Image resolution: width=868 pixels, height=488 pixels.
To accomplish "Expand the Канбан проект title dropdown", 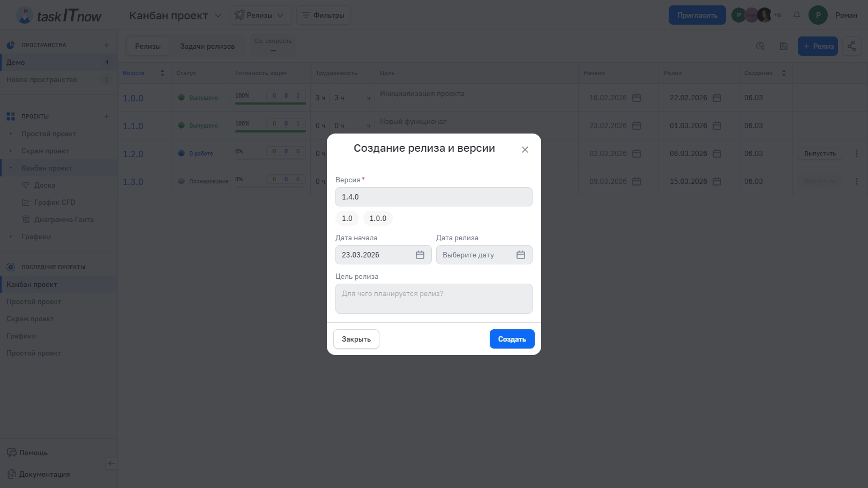I will click(x=218, y=16).
